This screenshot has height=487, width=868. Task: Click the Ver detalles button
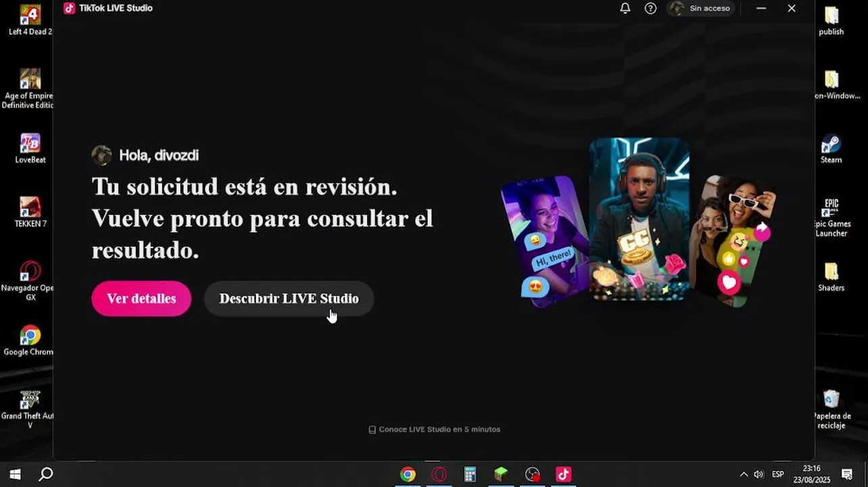pos(141,298)
